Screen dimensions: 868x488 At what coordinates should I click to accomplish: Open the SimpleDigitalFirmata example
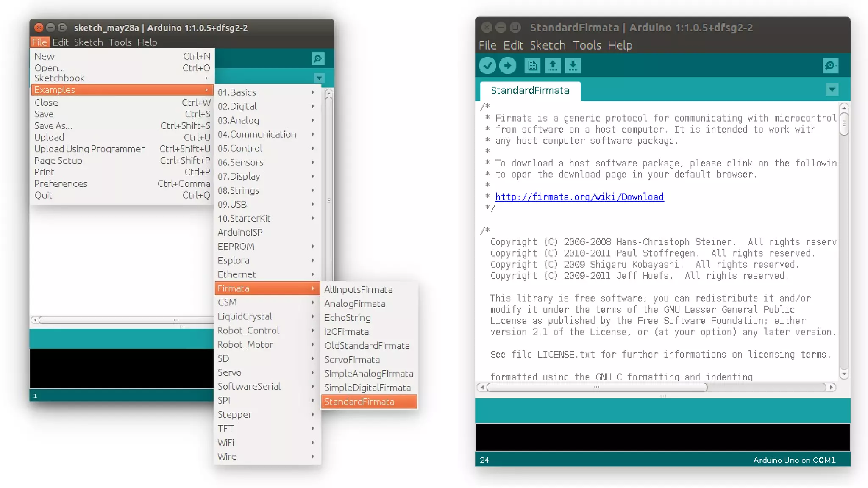[369, 387]
